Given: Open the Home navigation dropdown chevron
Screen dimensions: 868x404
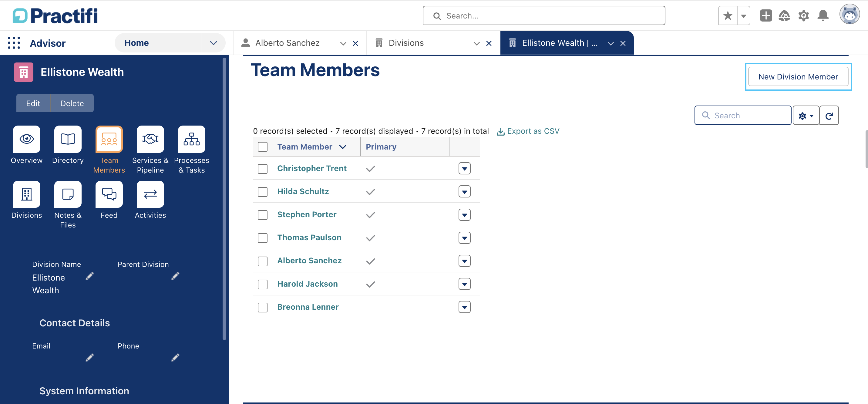Looking at the screenshot, I should coord(213,43).
